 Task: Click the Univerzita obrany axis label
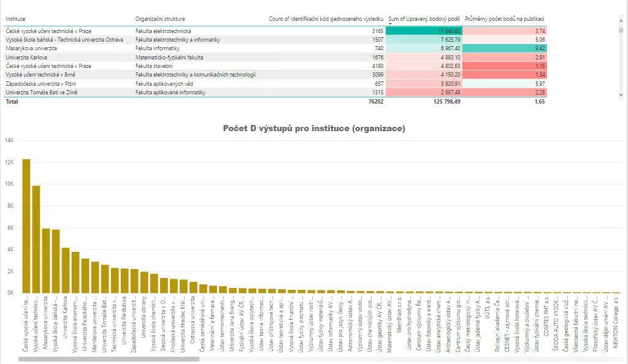click(x=144, y=317)
